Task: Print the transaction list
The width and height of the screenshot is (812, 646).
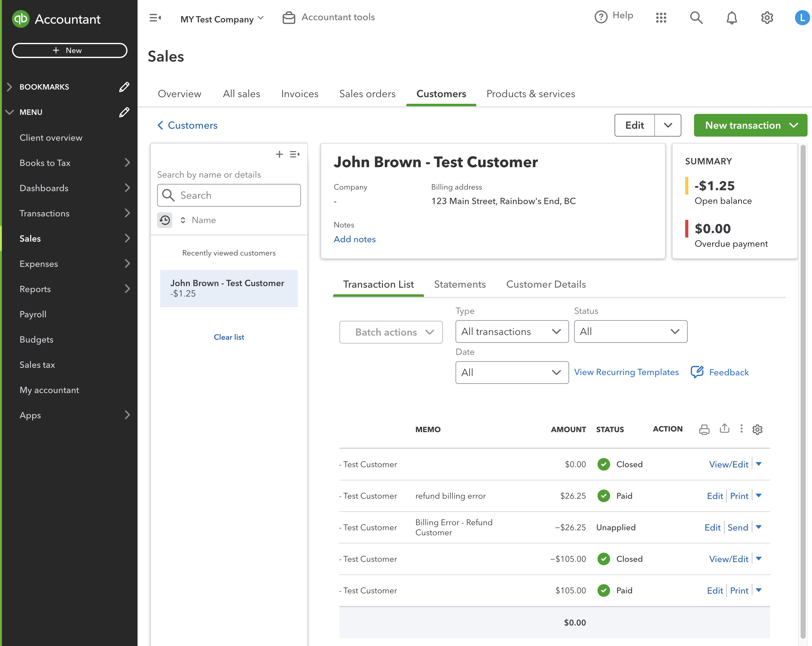Action: click(704, 429)
